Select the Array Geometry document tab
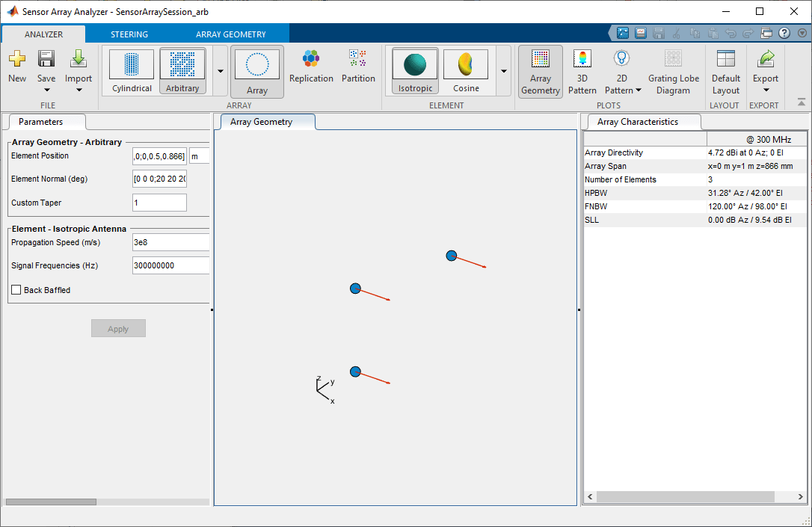Viewport: 812px width, 527px height. 267,122
